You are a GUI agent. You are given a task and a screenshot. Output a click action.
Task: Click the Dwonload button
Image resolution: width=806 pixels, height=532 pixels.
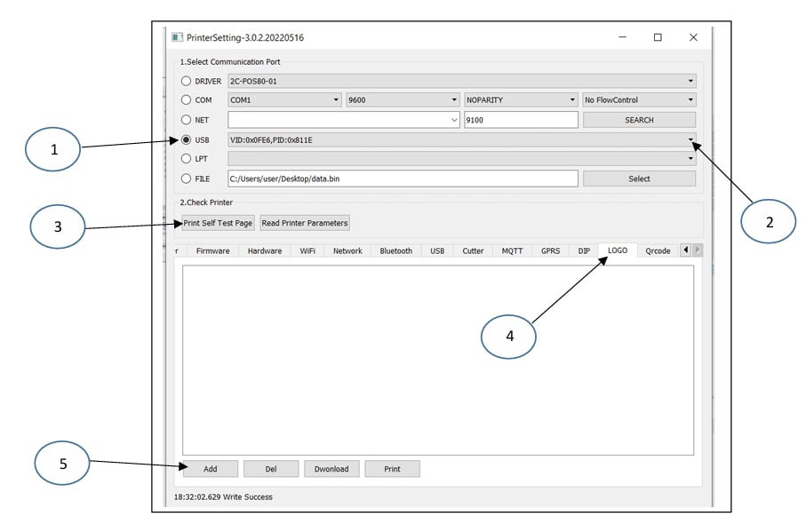coord(332,469)
